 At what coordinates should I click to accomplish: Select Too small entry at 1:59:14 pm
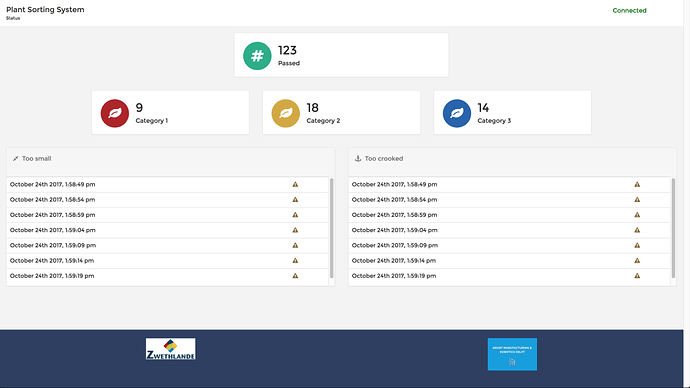tap(167, 261)
